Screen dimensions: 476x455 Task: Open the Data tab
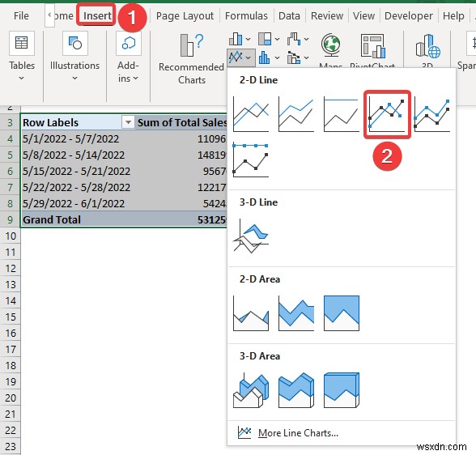[x=289, y=15]
